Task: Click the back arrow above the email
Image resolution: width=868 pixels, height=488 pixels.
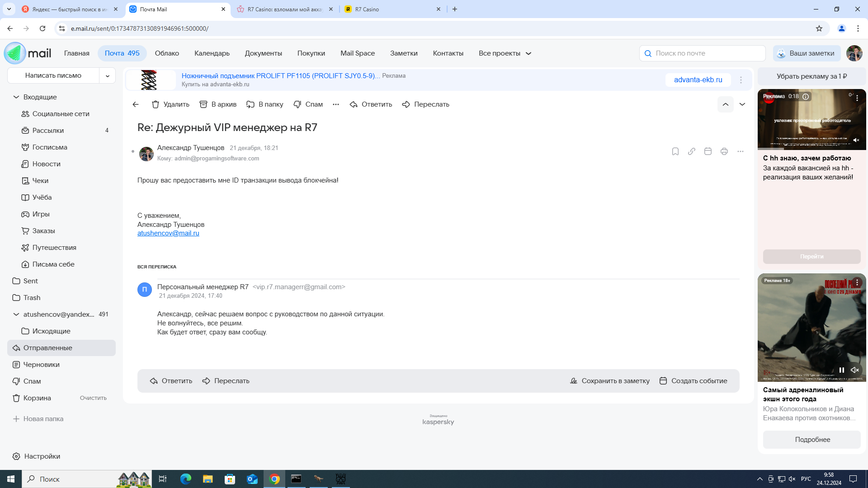Action: (x=136, y=104)
